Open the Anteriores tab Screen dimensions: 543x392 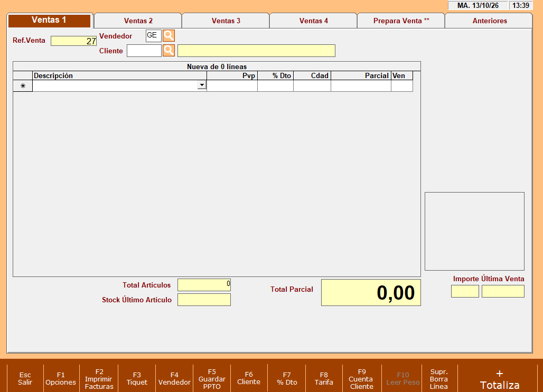[489, 21]
